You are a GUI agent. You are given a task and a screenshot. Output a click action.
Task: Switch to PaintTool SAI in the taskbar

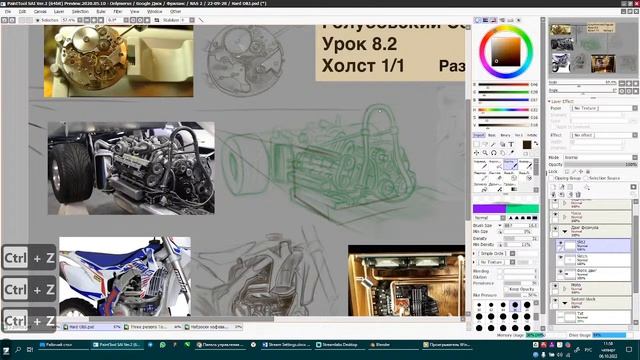pos(118,345)
